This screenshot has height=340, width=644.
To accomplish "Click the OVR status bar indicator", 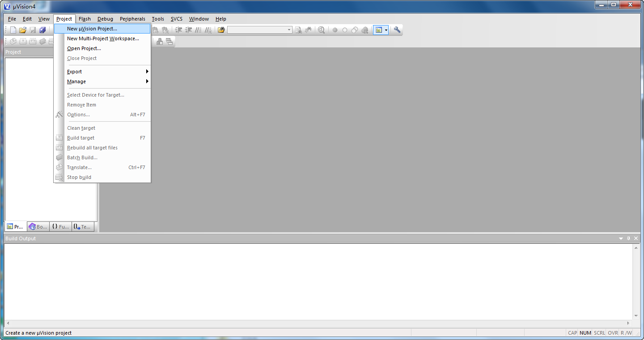I will click(x=613, y=333).
